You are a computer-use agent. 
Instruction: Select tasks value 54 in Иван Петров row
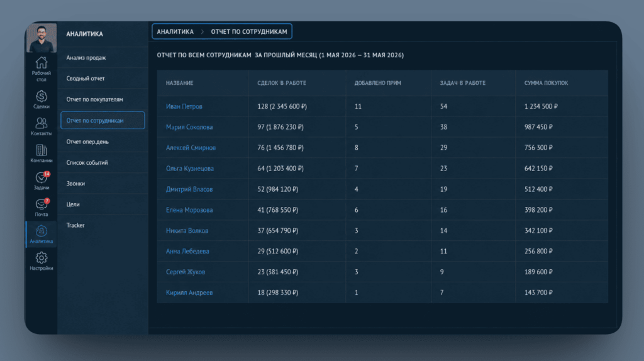coord(443,106)
